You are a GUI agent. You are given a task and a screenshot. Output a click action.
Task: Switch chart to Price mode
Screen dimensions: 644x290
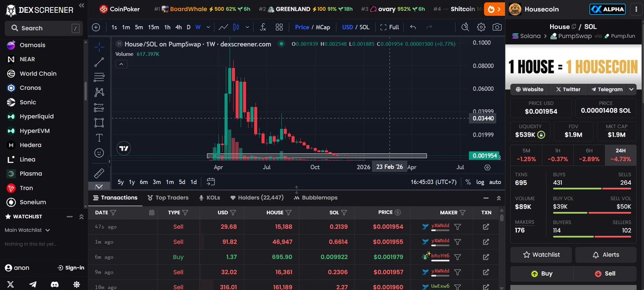point(302,27)
